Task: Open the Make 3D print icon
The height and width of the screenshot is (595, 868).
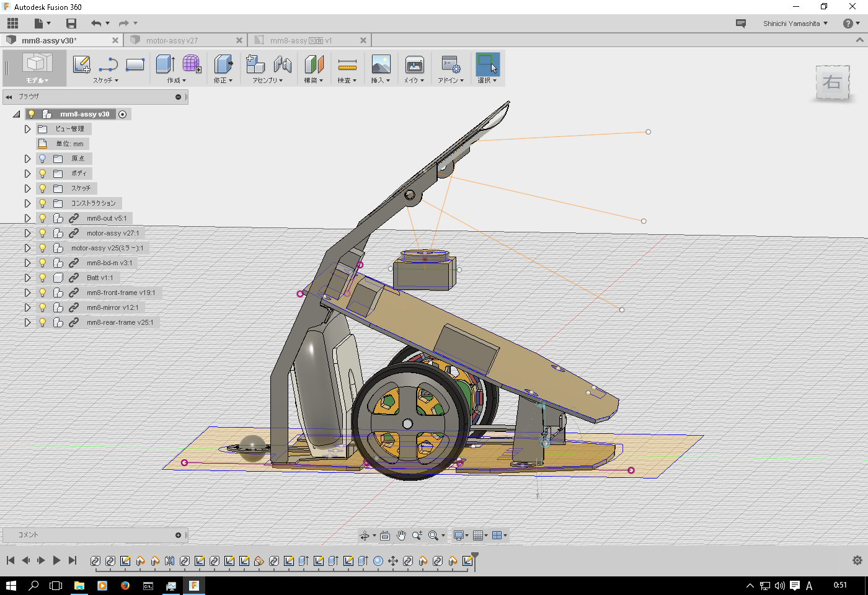Action: (414, 64)
